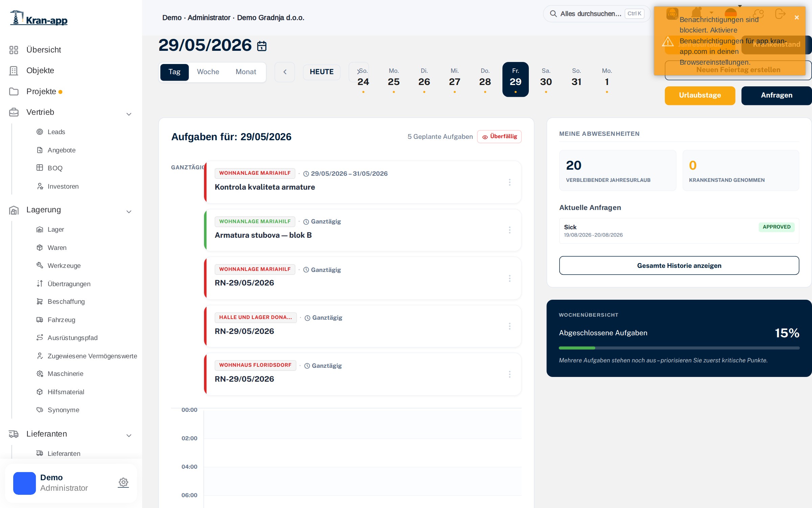
Task: Switch to the Monat view
Action: (x=246, y=72)
